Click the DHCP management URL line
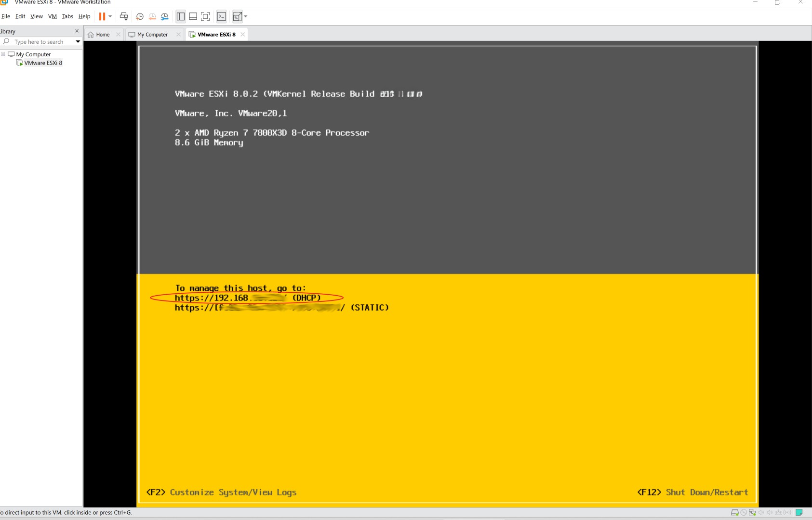 point(248,298)
